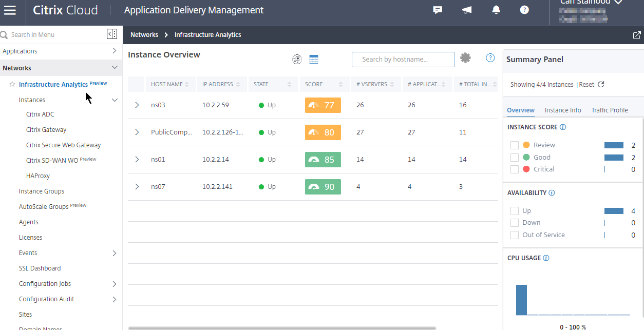Click the search magnifier in menu

pyautogui.click(x=4, y=35)
